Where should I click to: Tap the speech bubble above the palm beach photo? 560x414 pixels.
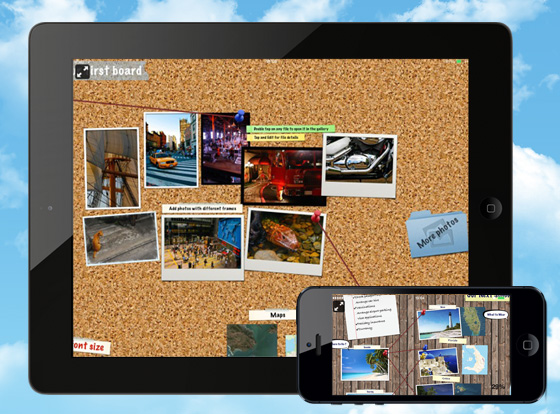click(x=340, y=344)
